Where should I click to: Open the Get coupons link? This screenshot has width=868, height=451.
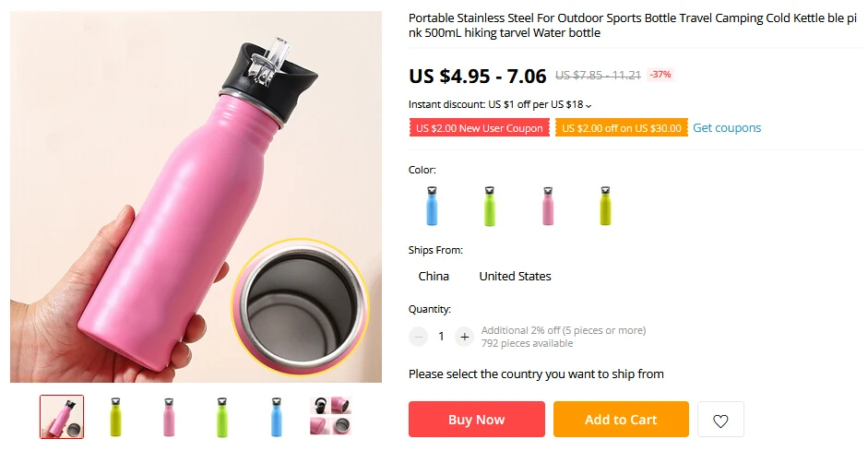tap(727, 128)
